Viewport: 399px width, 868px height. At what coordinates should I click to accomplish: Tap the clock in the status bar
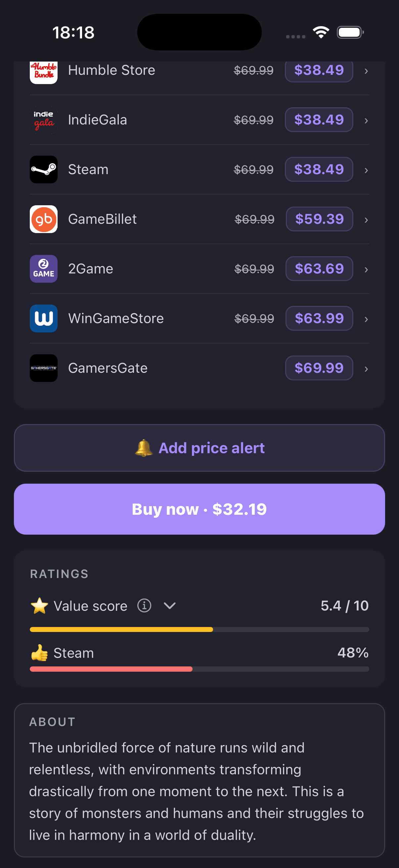point(74,32)
